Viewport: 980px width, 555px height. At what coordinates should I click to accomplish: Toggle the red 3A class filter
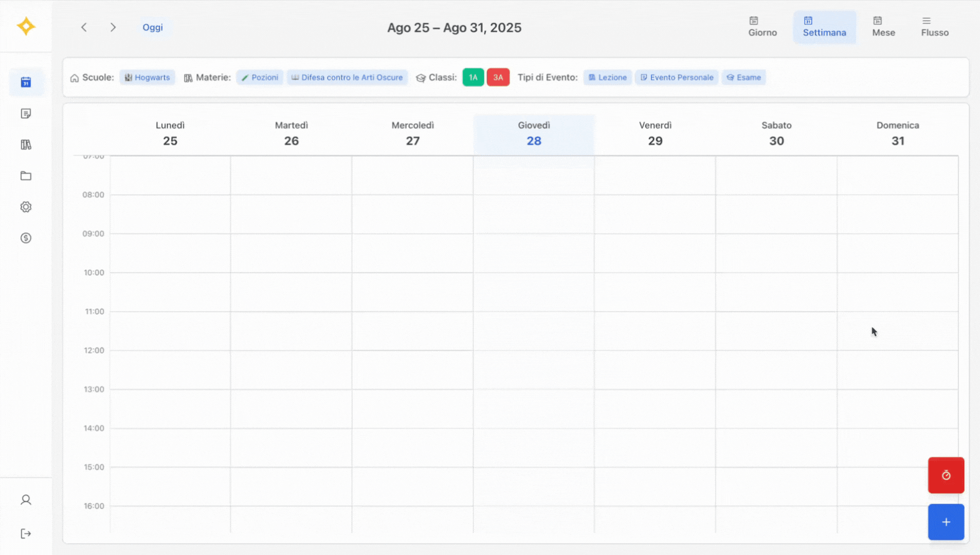[498, 78]
